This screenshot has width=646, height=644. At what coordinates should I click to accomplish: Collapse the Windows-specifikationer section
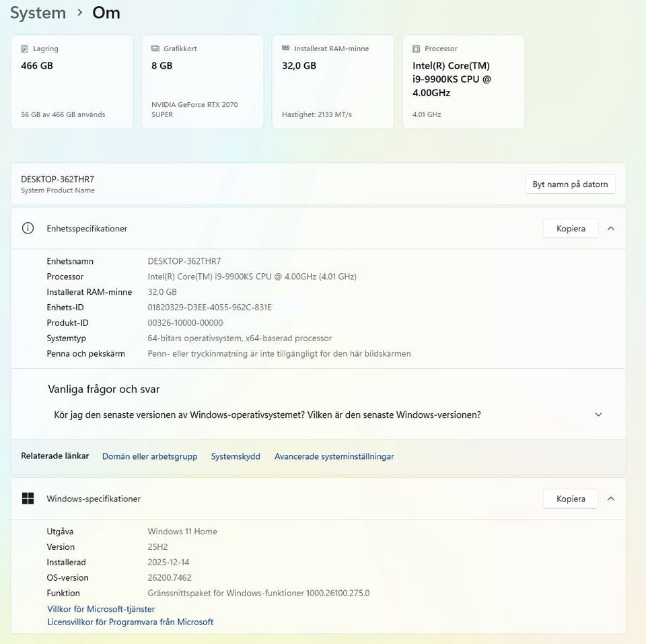click(610, 499)
